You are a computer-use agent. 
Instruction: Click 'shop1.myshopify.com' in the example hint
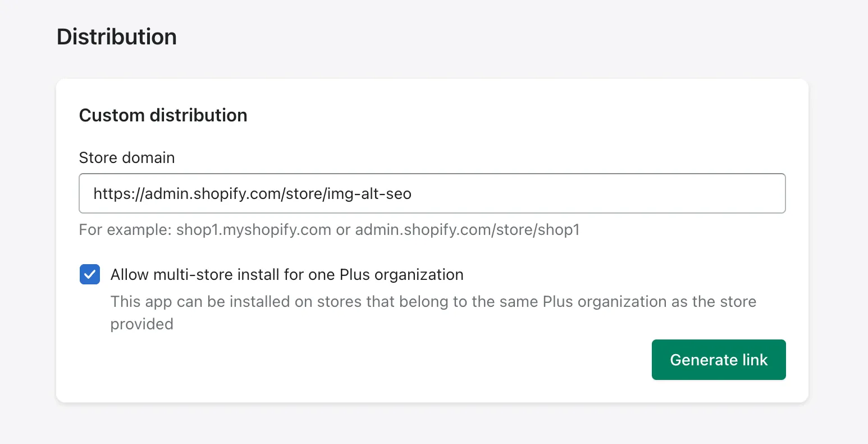coord(253,230)
